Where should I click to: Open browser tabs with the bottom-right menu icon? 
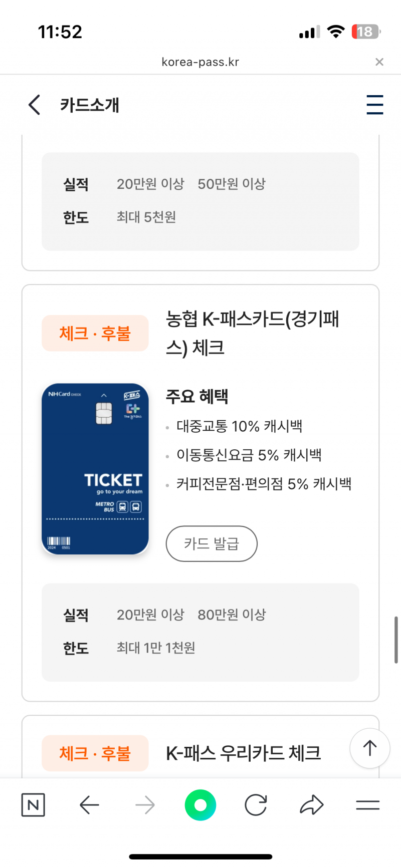click(x=367, y=805)
